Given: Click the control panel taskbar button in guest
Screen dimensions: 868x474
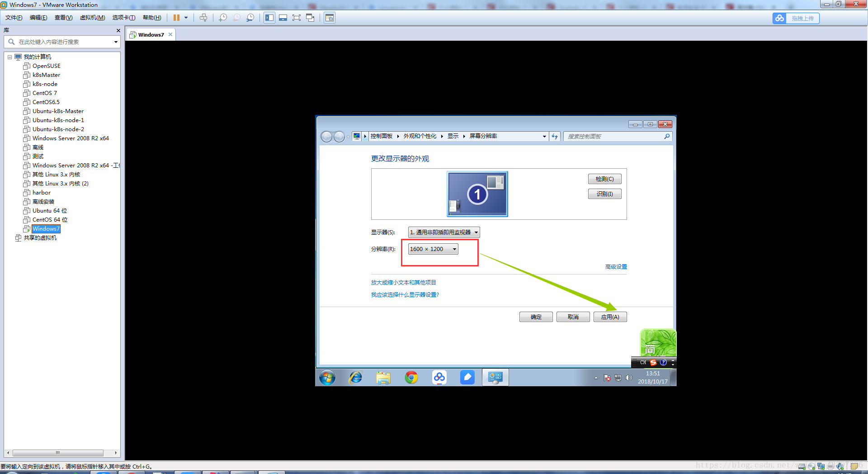Looking at the screenshot, I should click(x=495, y=377).
